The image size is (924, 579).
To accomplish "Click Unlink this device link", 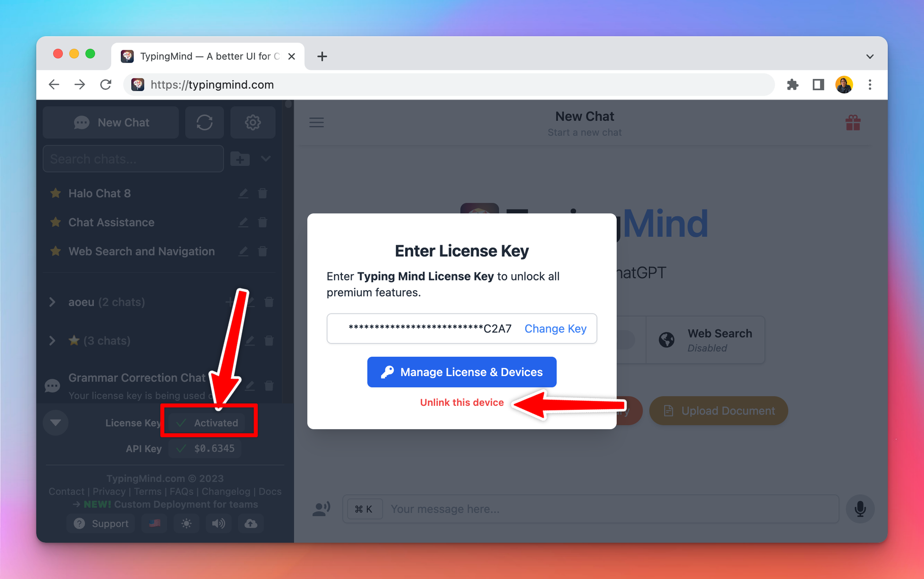I will click(462, 402).
